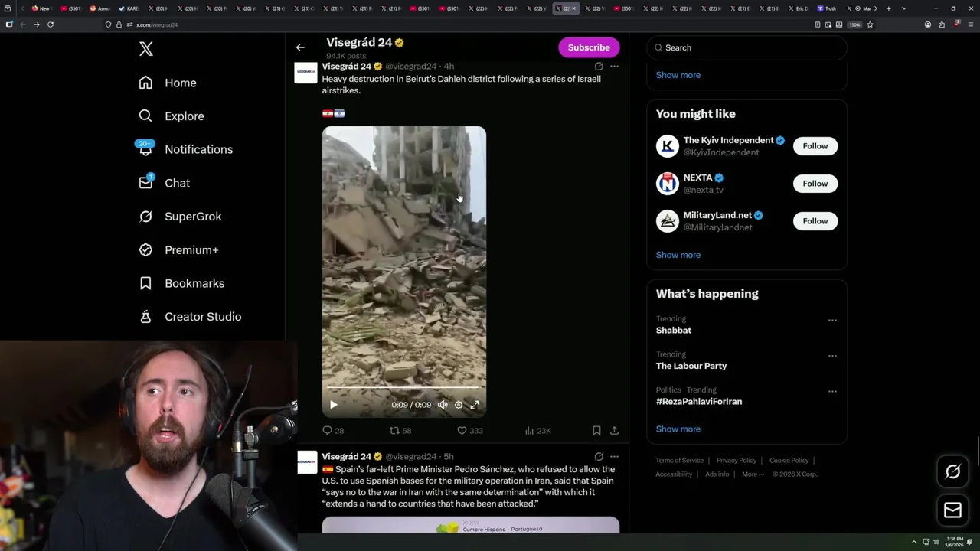Open Premium+ from the sidebar
The height and width of the screenshot is (551, 980).
coord(178,249)
